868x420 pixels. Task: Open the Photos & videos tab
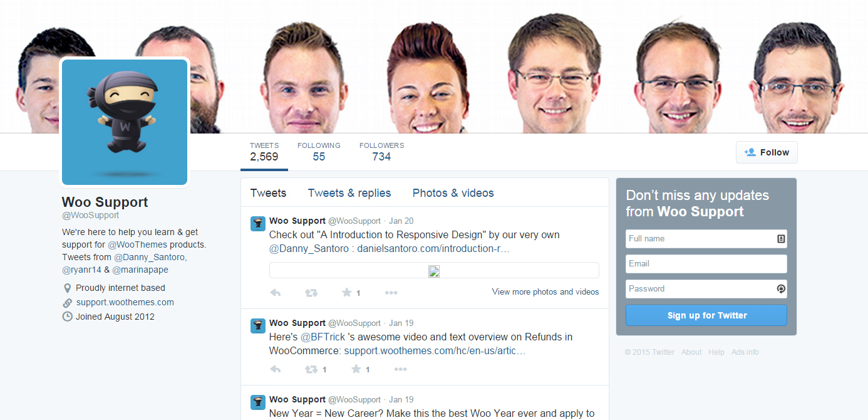(x=453, y=193)
